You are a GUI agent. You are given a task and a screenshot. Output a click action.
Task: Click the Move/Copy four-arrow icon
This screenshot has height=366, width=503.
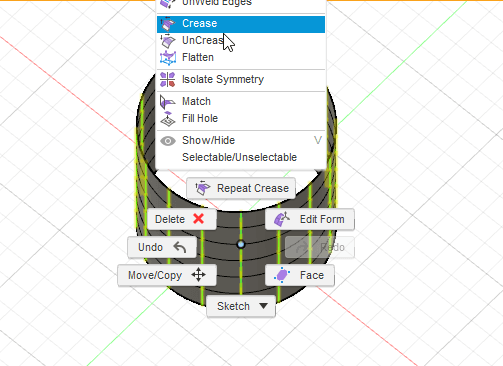pos(199,275)
